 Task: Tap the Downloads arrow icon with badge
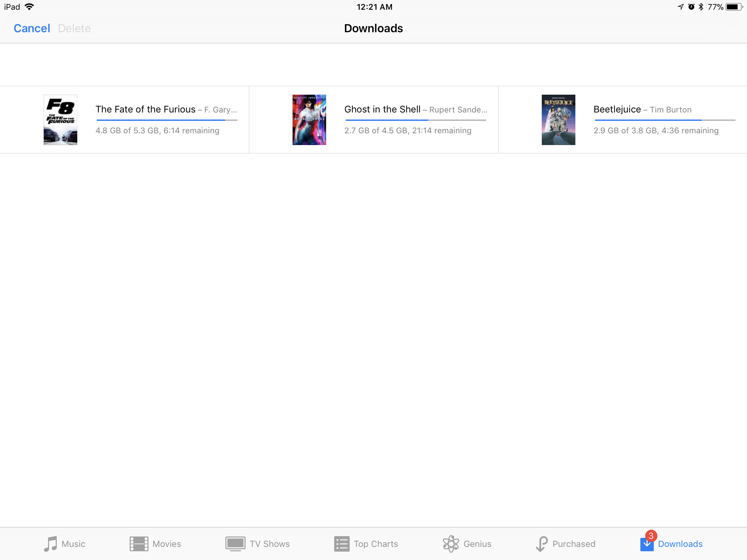(648, 542)
